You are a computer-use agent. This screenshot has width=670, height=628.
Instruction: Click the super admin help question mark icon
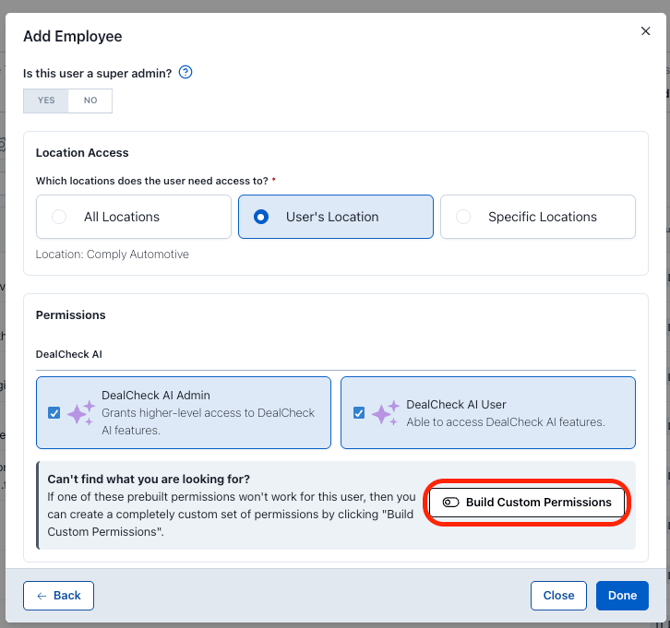point(184,73)
